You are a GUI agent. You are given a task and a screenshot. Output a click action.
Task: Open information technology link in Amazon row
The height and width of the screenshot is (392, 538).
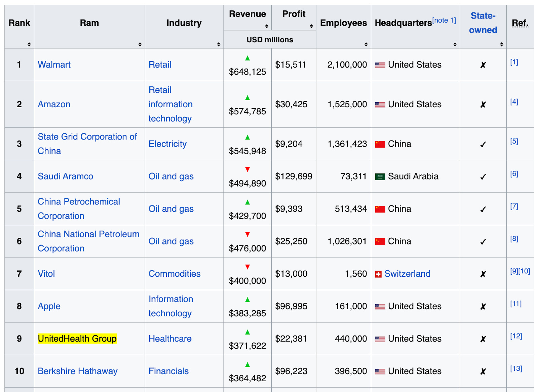(x=170, y=111)
